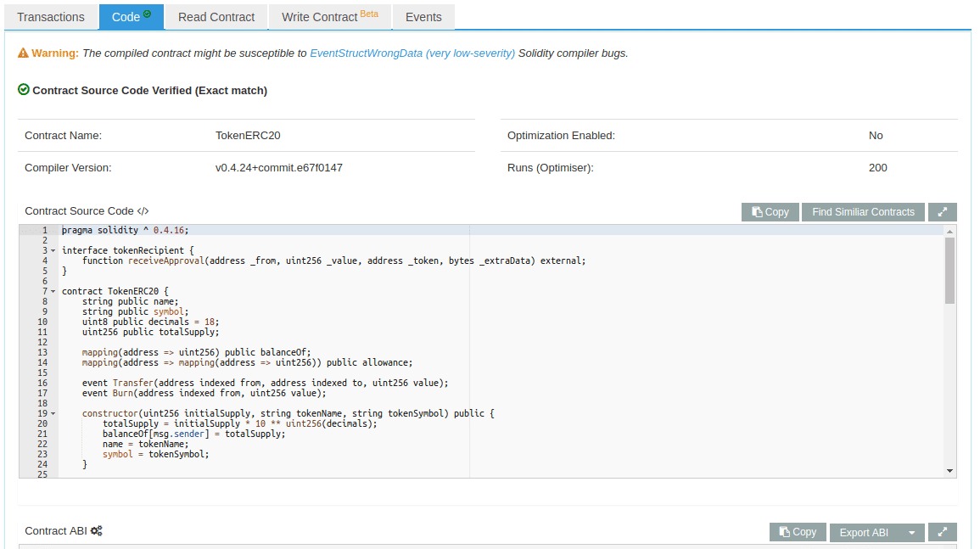This screenshot has width=980, height=549.
Task: Click line number 13 in the gutter
Action: 42,353
